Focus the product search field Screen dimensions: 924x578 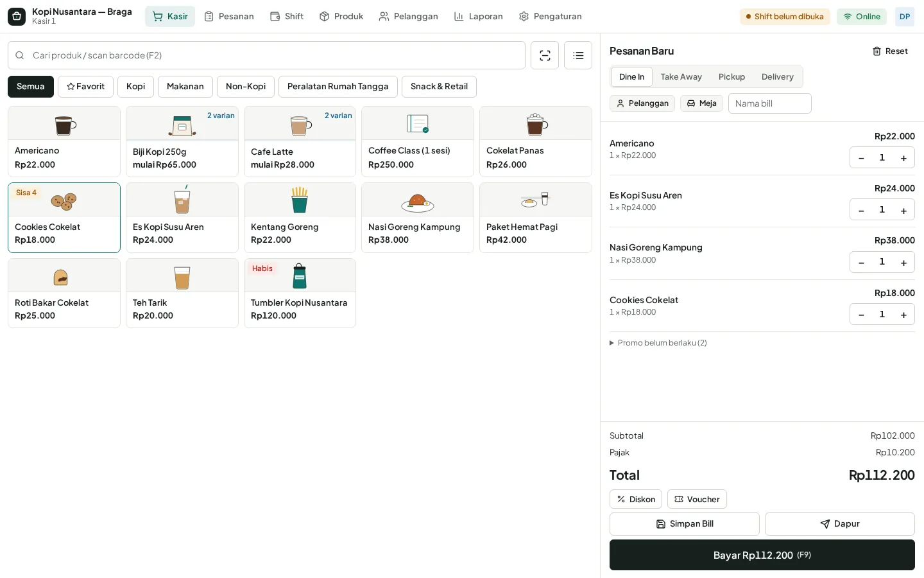pos(266,55)
